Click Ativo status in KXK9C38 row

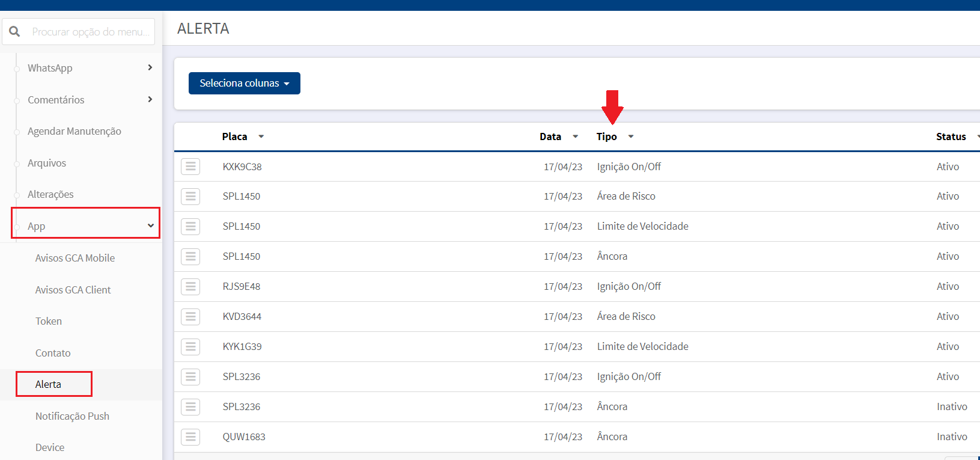tap(948, 167)
